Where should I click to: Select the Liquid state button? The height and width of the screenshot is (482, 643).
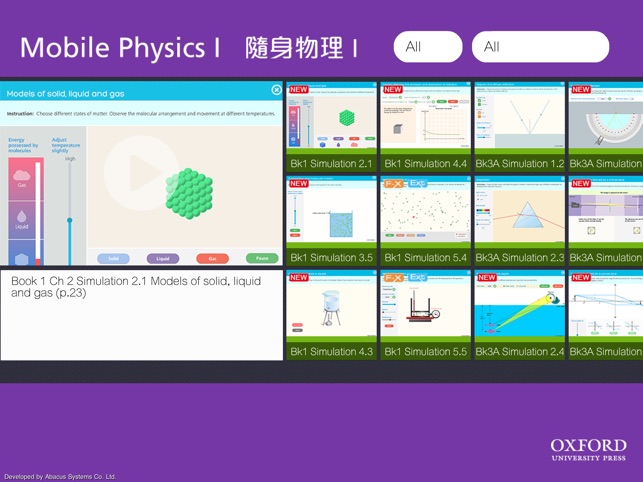(x=163, y=258)
